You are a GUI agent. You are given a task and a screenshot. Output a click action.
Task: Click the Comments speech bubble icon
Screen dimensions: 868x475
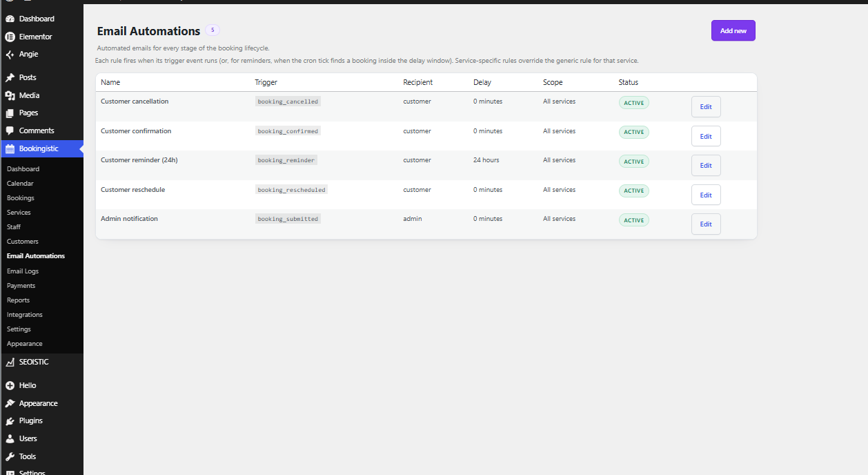point(10,130)
